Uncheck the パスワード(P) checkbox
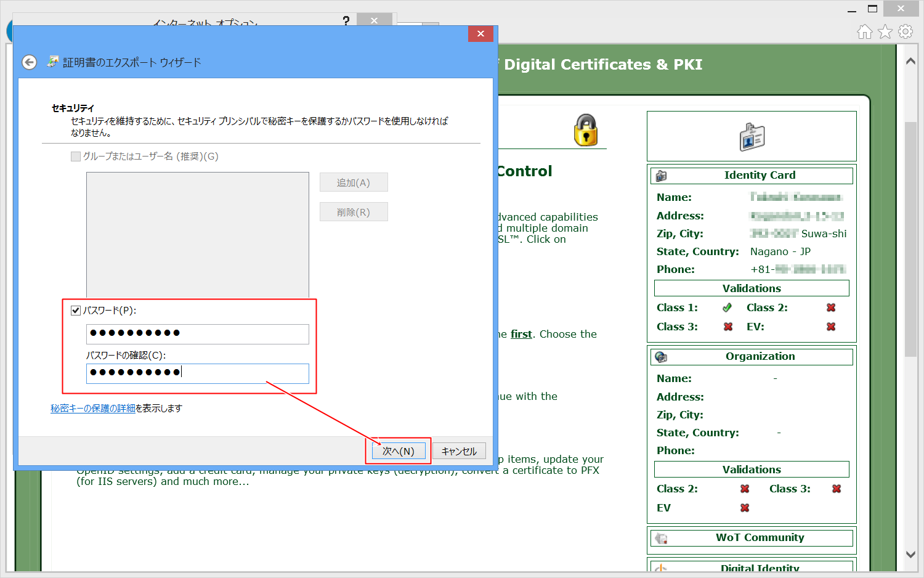924x578 pixels. (x=76, y=311)
